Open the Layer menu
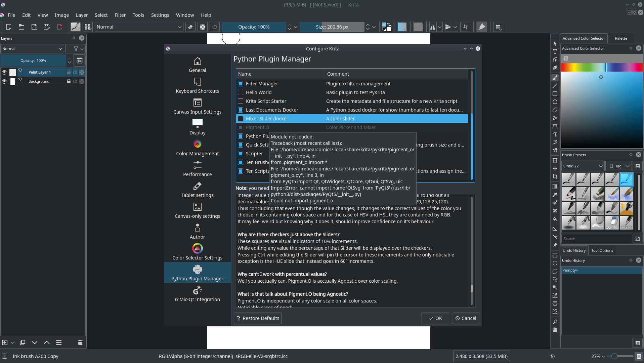 point(82,15)
